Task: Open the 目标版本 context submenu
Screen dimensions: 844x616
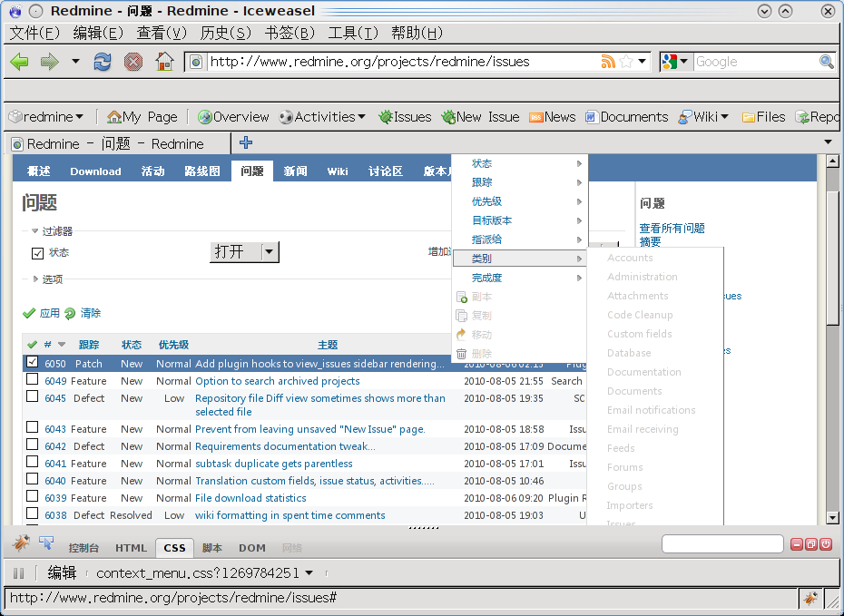Action: tap(520, 220)
